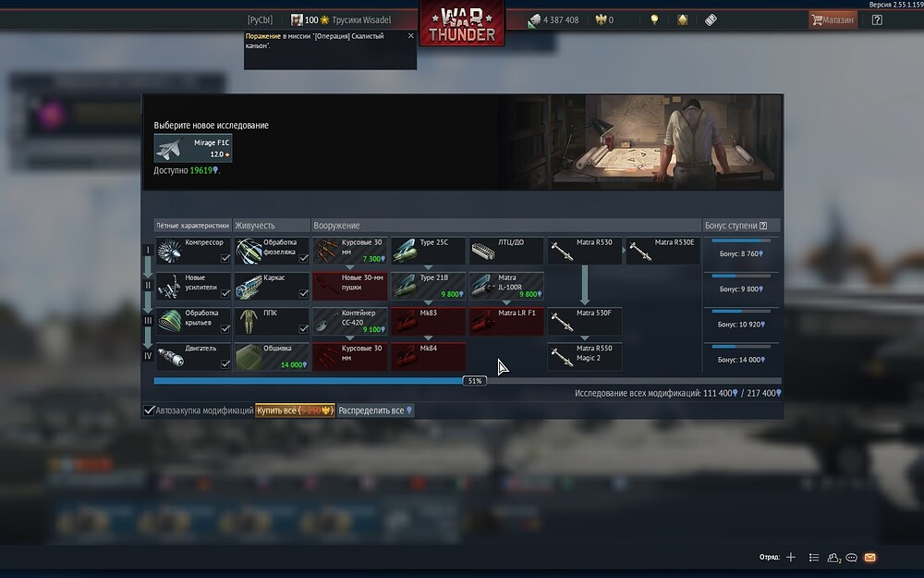Choose the Type 21B modification for research

[428, 286]
